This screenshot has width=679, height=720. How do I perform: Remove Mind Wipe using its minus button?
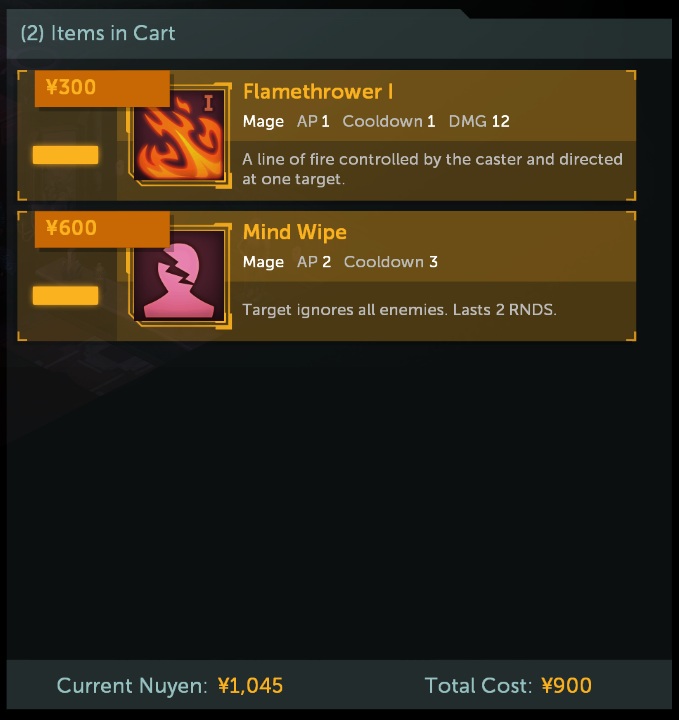[x=65, y=295]
